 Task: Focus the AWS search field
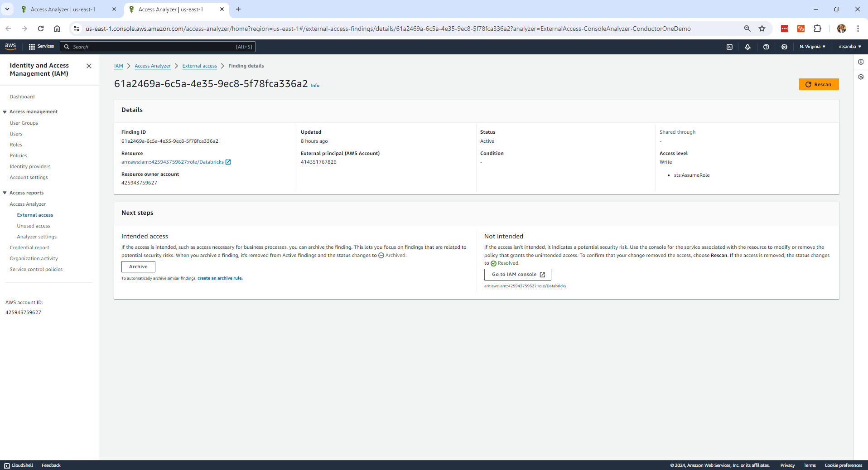click(154, 47)
